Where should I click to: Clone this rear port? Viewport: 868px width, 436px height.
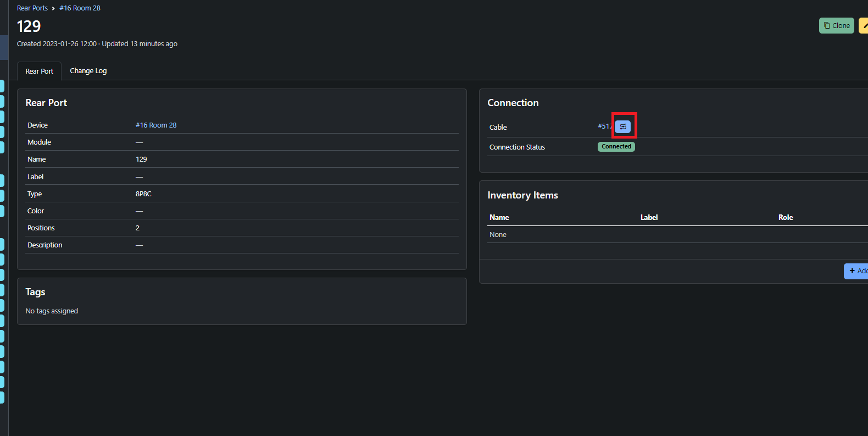(x=837, y=26)
